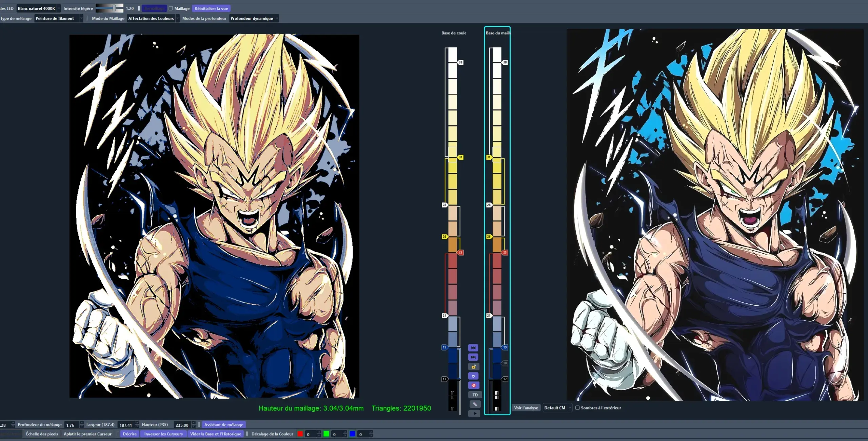This screenshot has height=441, width=868.
Task: Open Voir l'analyse
Action: click(526, 408)
